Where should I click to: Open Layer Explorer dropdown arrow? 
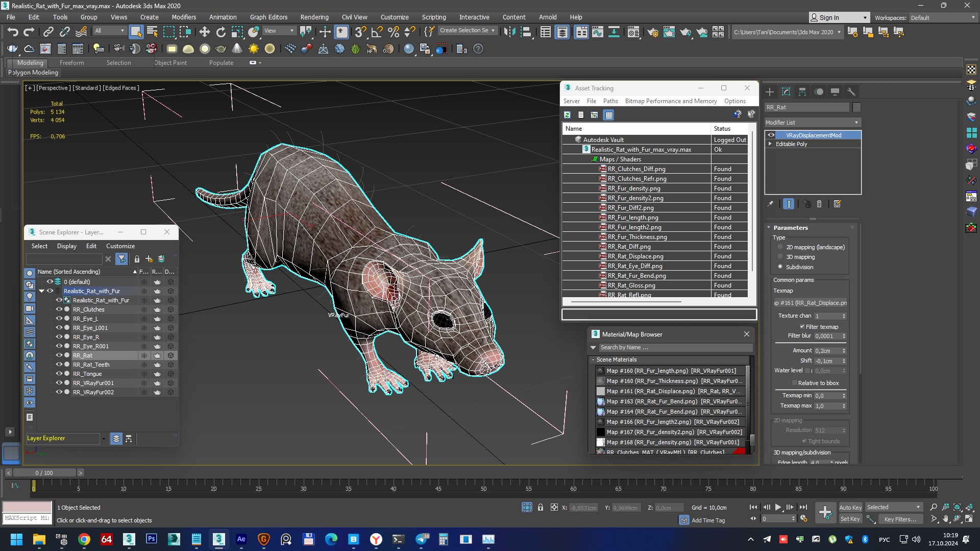point(104,439)
